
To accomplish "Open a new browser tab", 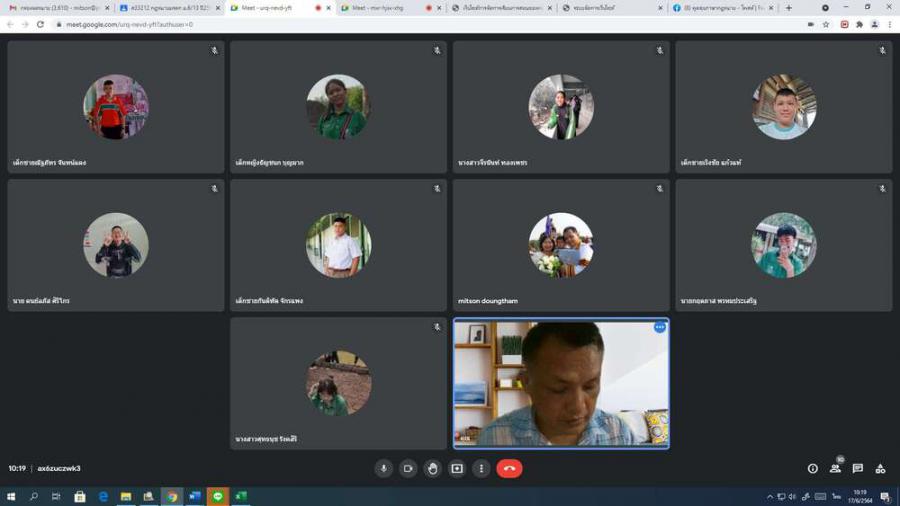I will 788,8.
